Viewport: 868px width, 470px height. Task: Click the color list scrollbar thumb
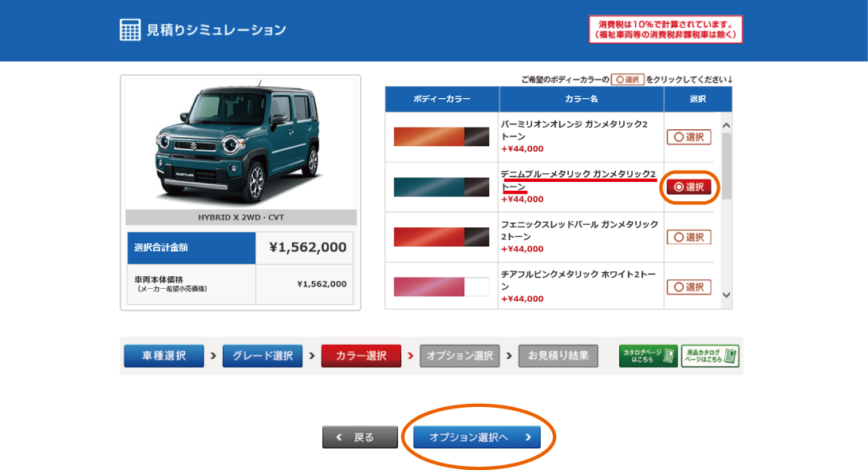[x=726, y=166]
